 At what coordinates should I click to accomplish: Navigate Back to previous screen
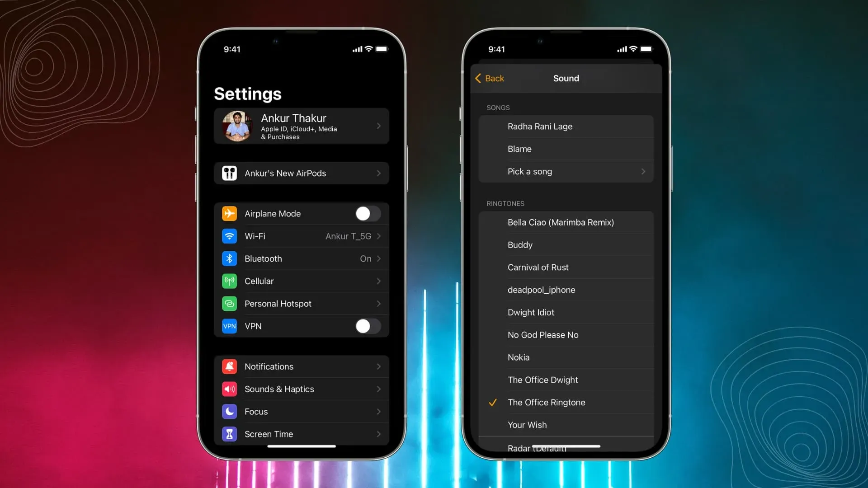[488, 78]
